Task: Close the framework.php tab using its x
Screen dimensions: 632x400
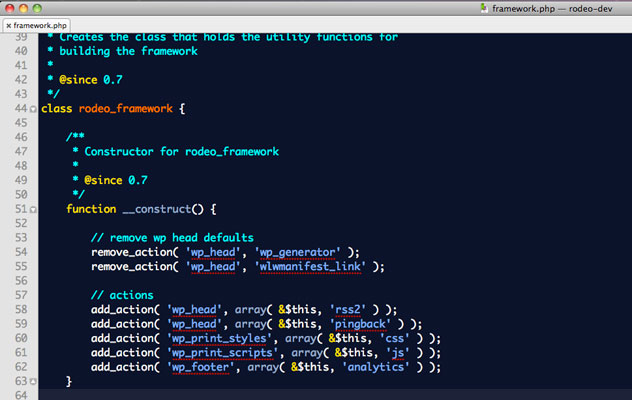Action: 8,25
